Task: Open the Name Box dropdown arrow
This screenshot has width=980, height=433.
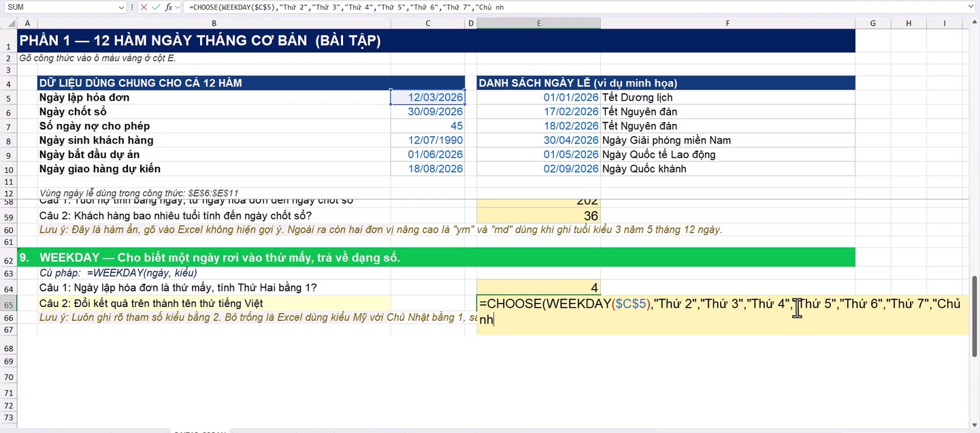Action: tap(121, 7)
